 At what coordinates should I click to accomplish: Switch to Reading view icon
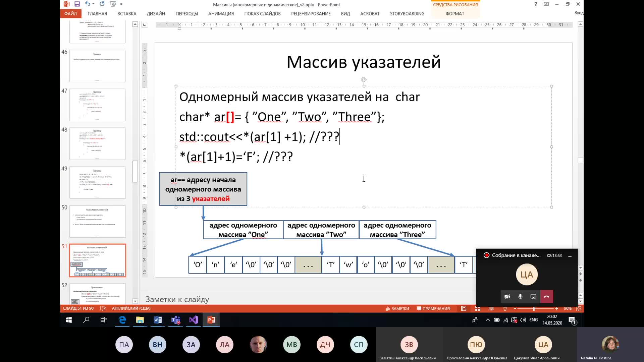coord(491,308)
